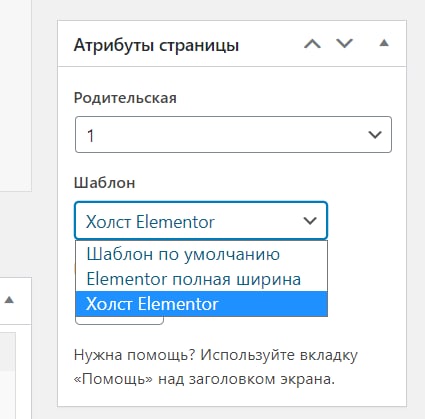This screenshot has width=425, height=419.
Task: Toggle the left-side panel triangle arrow
Action: (x=9, y=300)
